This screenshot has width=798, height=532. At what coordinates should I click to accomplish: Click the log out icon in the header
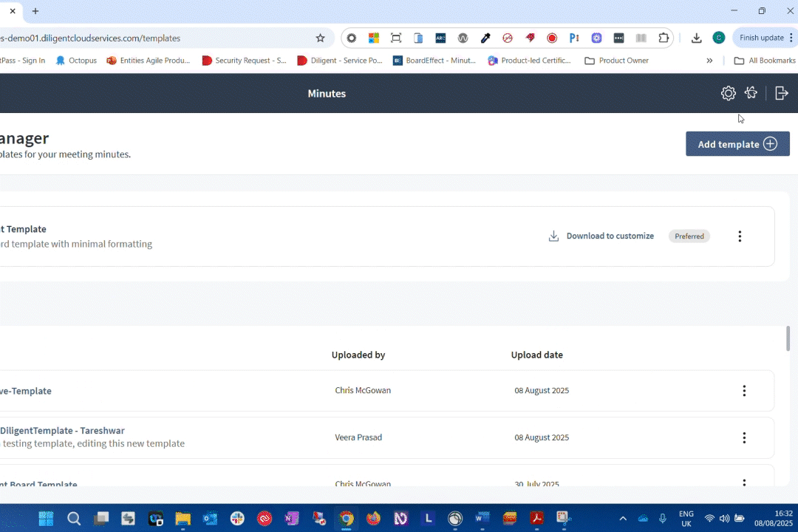coord(781,93)
